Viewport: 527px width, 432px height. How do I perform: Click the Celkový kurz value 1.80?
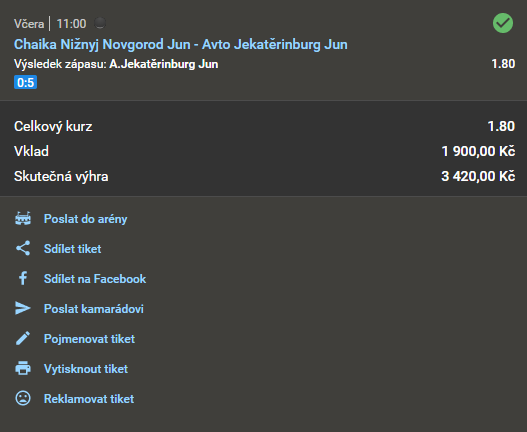point(501,126)
